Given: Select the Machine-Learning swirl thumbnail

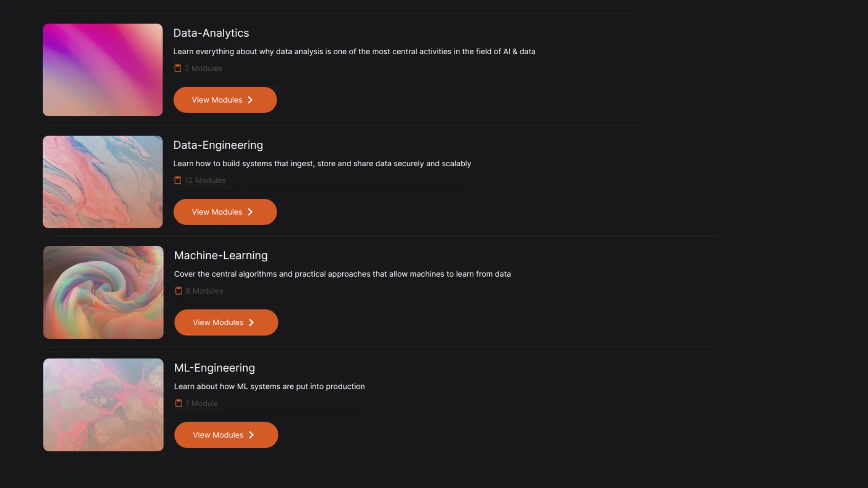Looking at the screenshot, I should click(x=103, y=292).
